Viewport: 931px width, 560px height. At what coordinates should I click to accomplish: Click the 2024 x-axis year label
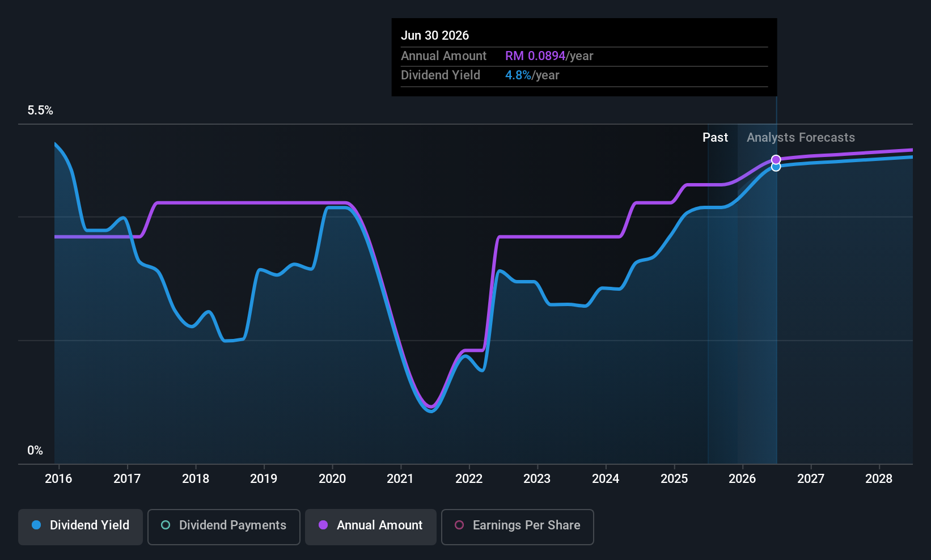click(606, 479)
